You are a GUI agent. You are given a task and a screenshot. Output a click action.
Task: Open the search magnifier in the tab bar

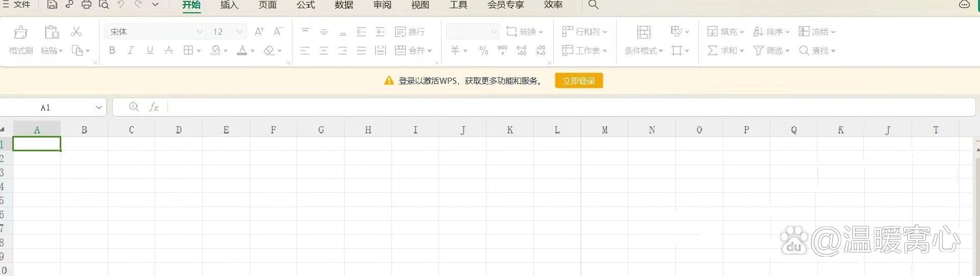[593, 5]
